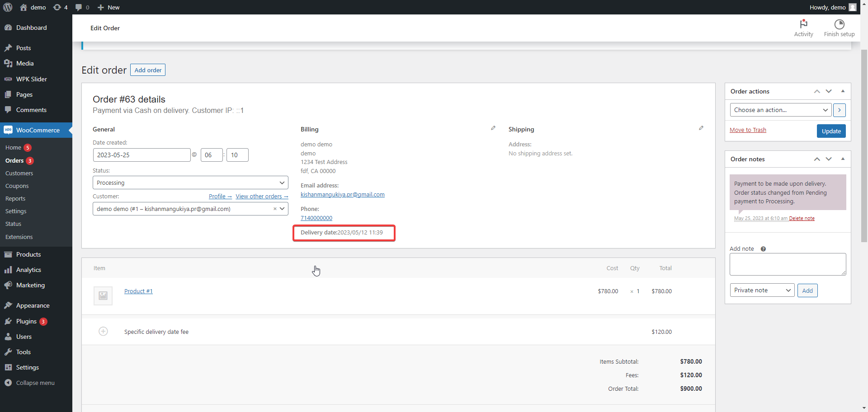Go to WooCommerce Customers submenu
Image resolution: width=868 pixels, height=412 pixels.
point(19,173)
